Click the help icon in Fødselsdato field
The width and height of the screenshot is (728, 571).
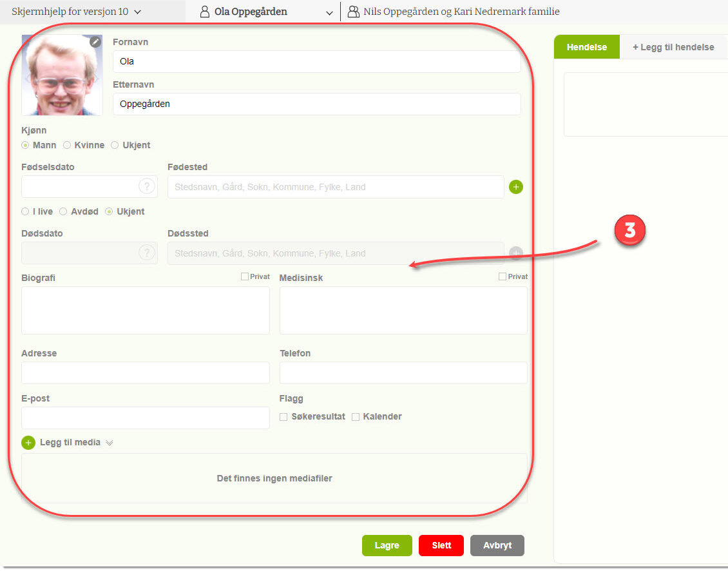[147, 187]
